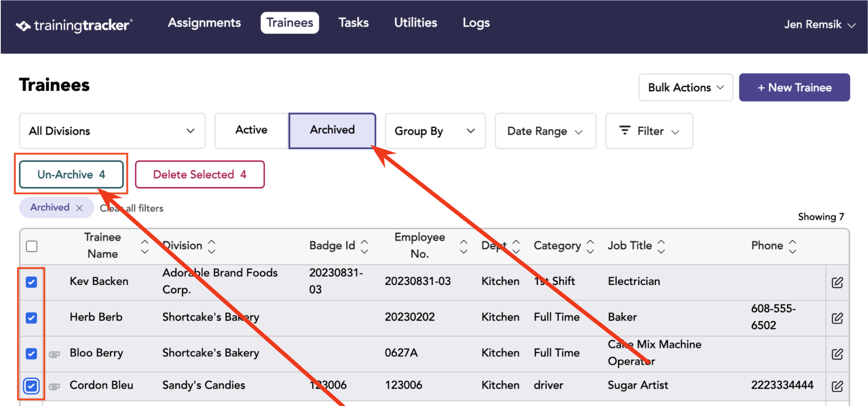Sort by Division column arrows

pos(212,247)
